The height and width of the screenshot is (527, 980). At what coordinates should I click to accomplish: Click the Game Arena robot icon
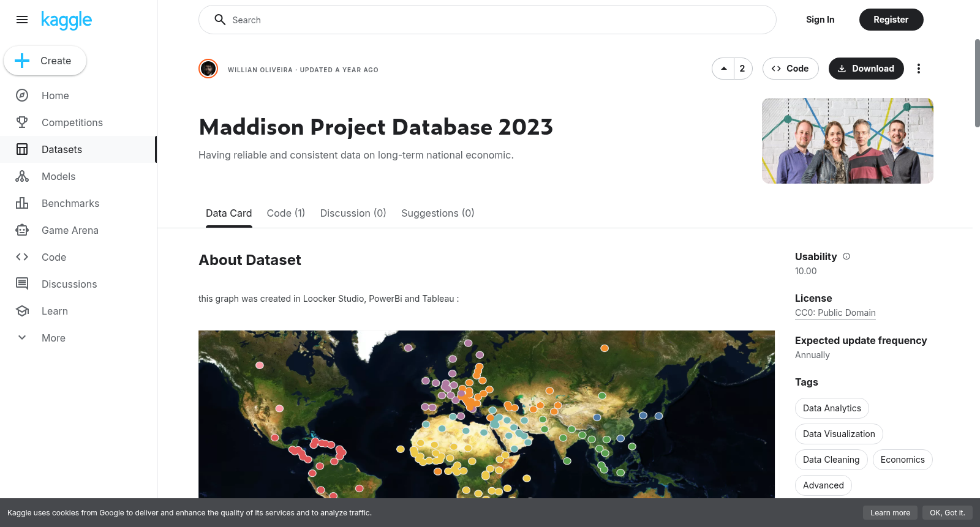coord(22,230)
